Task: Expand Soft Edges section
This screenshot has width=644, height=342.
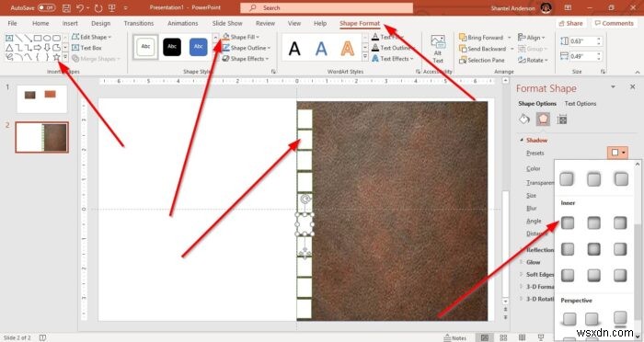Action: [x=522, y=274]
